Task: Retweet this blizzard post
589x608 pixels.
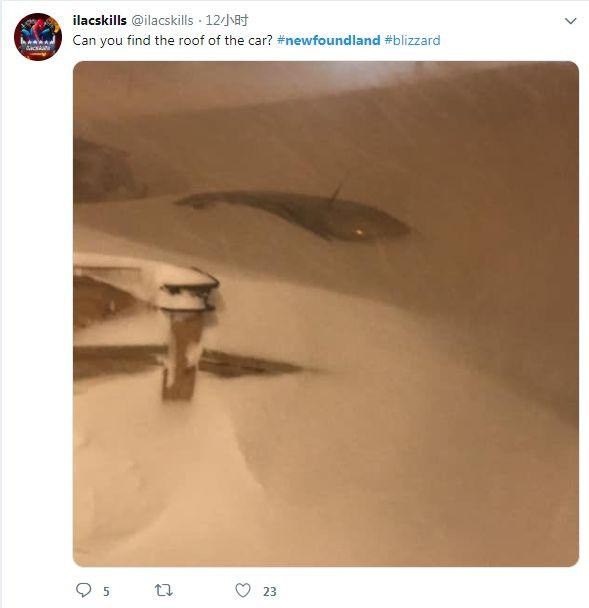Action: pyautogui.click(x=164, y=590)
